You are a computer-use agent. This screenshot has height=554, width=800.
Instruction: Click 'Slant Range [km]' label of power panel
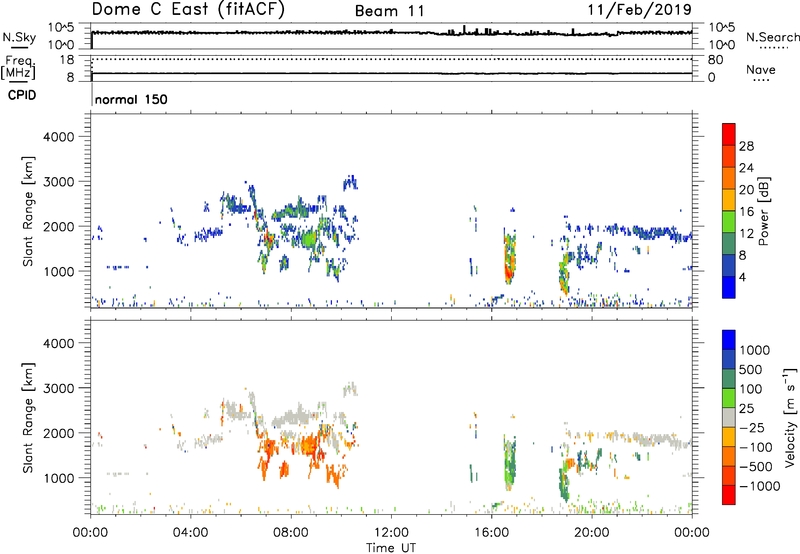tap(28, 211)
